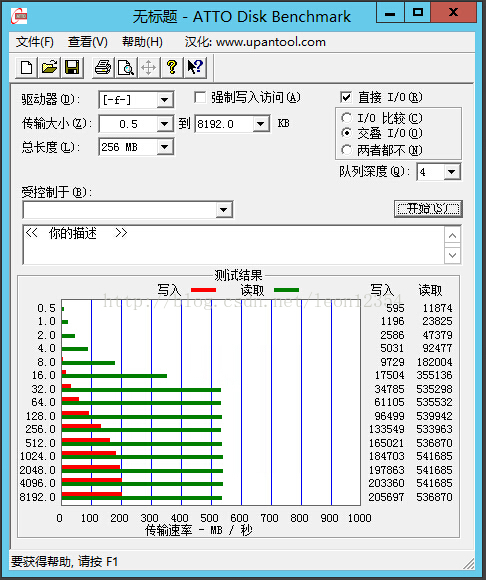Toggle the 直接 I/O checkbox
Image resolution: width=486 pixels, height=580 pixels.
tap(346, 97)
